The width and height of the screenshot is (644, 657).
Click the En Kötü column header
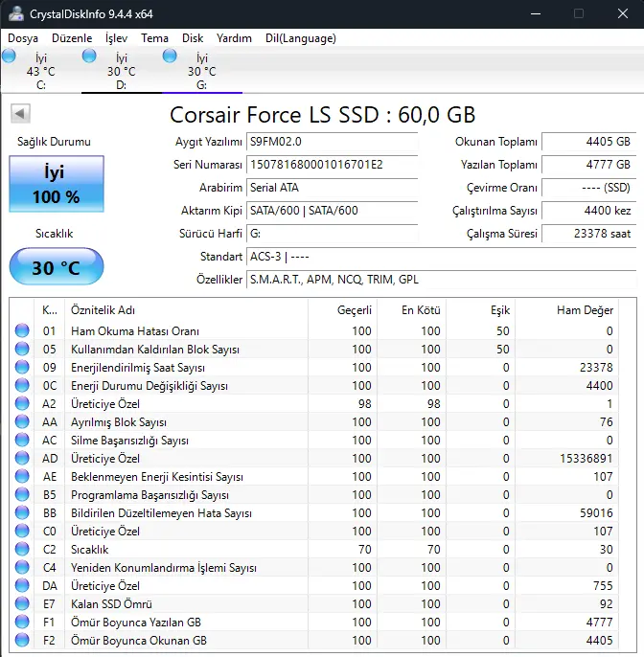411,310
